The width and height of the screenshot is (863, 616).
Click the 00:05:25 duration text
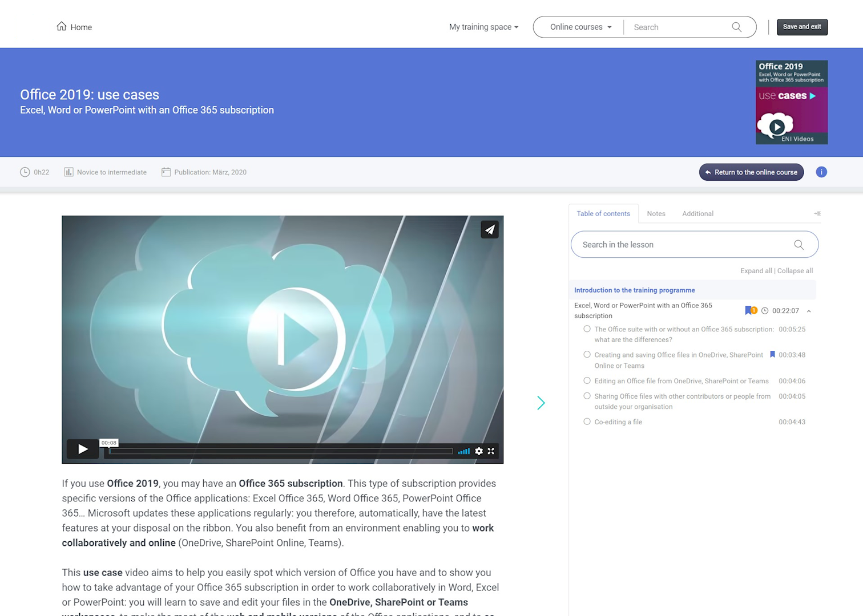[792, 330]
